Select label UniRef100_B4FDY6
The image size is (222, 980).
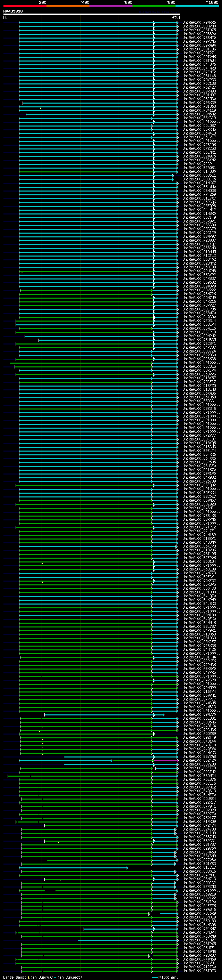tap(199, 65)
